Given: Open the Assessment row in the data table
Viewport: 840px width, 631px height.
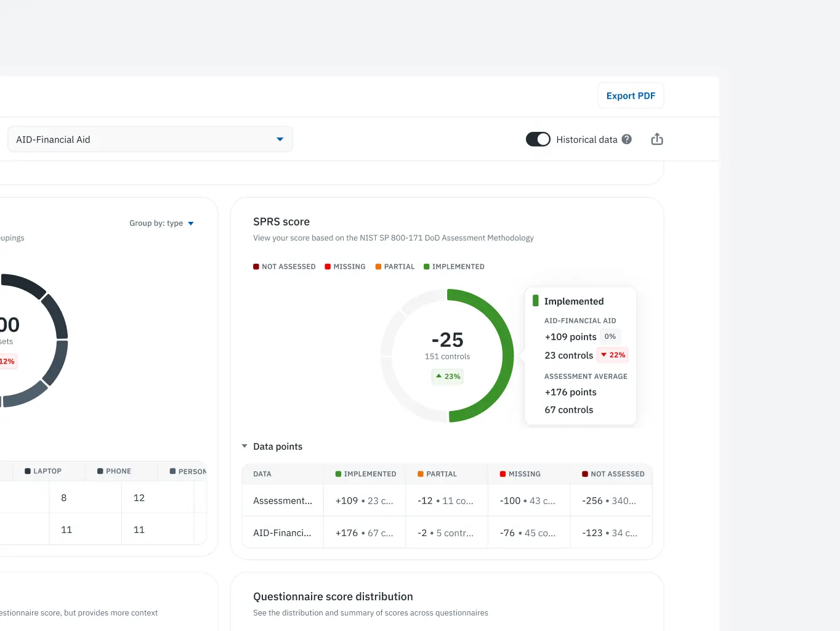Looking at the screenshot, I should tap(282, 500).
